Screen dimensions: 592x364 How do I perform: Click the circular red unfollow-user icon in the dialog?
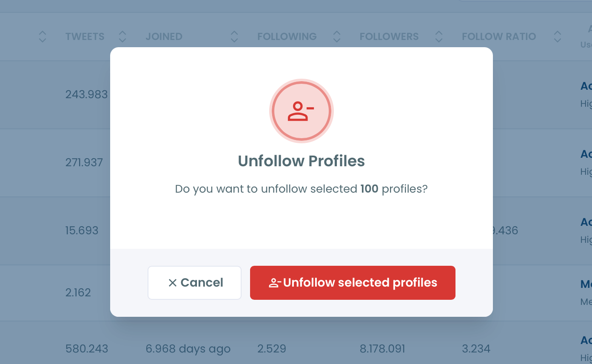coord(301,111)
